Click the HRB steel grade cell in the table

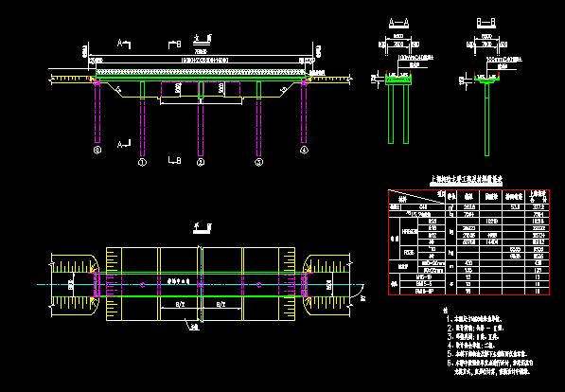(x=410, y=232)
